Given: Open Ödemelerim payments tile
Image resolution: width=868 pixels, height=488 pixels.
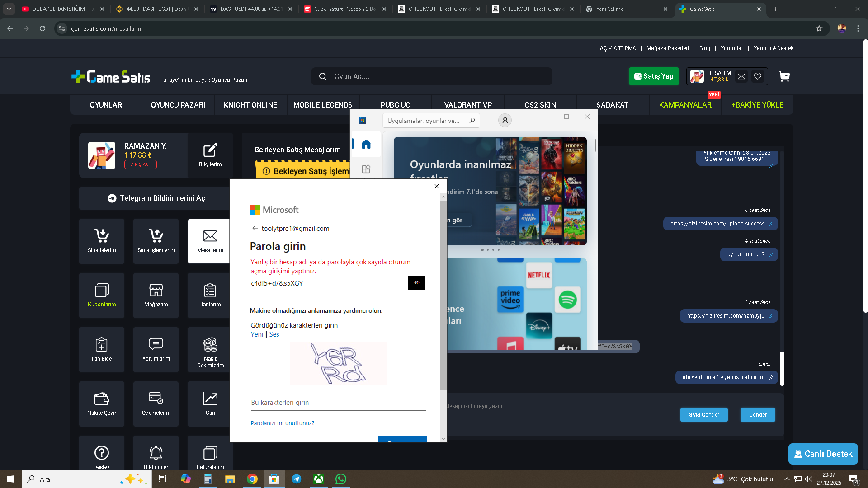Looking at the screenshot, I should [156, 404].
